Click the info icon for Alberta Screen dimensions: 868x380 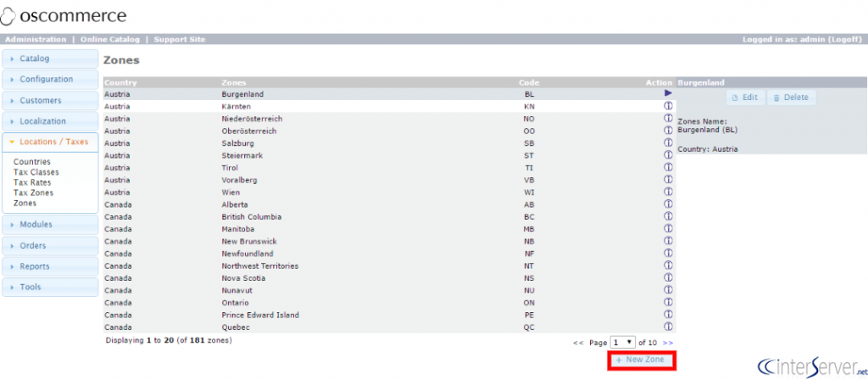pyautogui.click(x=668, y=204)
